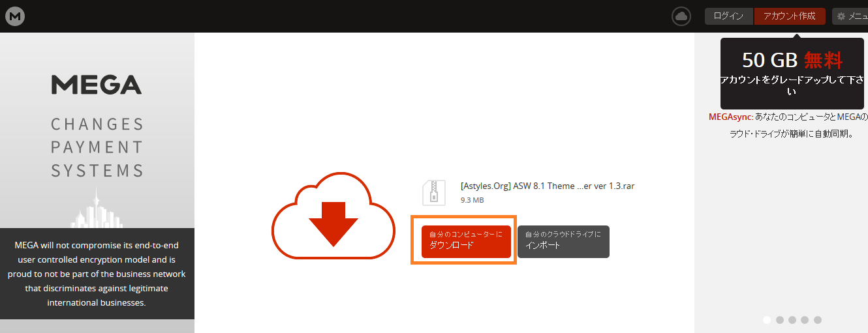Viewport: 868px width, 333px height.
Task: Select the first carousel dot
Action: (767, 320)
